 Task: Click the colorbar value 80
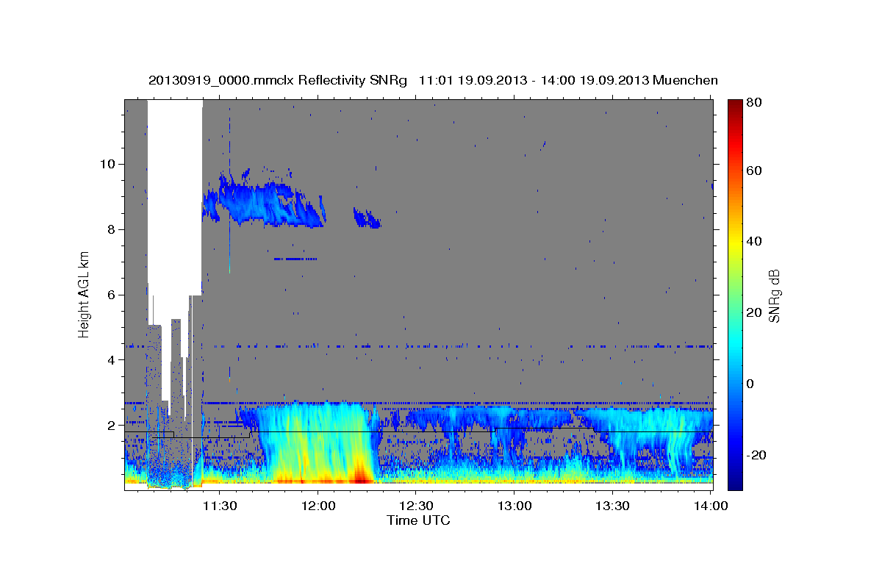coord(753,102)
